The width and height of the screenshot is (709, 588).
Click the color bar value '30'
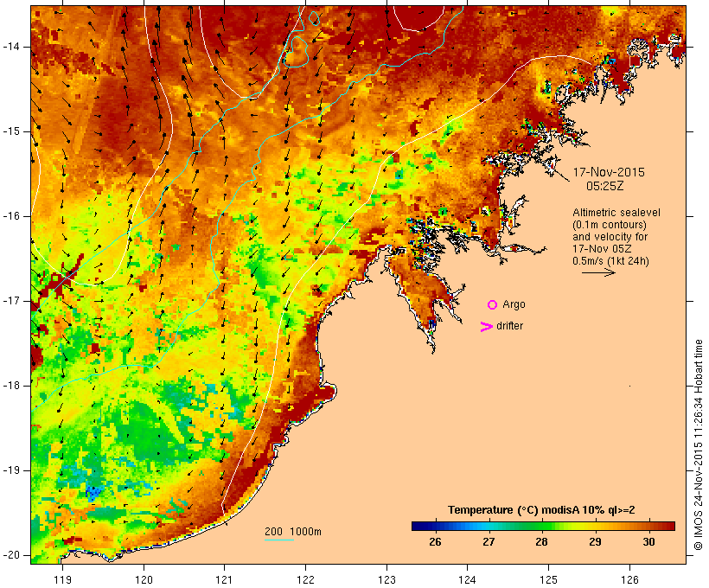pos(648,542)
